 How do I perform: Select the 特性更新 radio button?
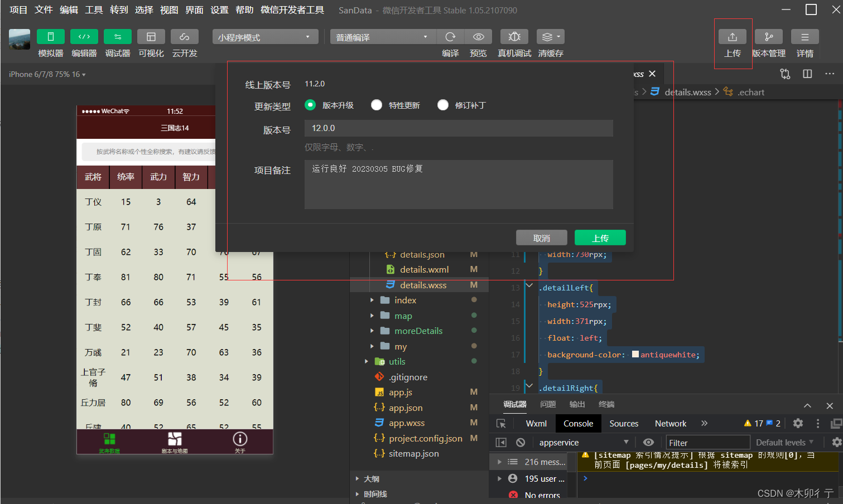pyautogui.click(x=377, y=105)
